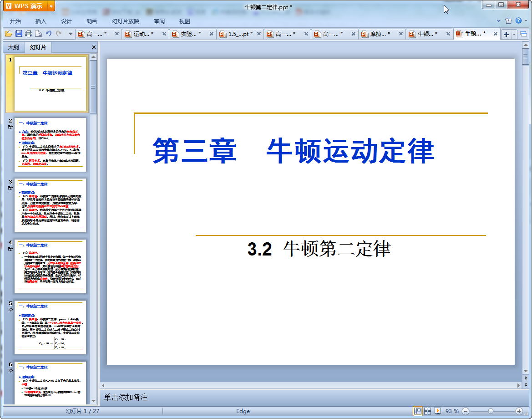Open the skin (shirt) icon
Viewport: 532px width, 419px height.
click(x=509, y=20)
